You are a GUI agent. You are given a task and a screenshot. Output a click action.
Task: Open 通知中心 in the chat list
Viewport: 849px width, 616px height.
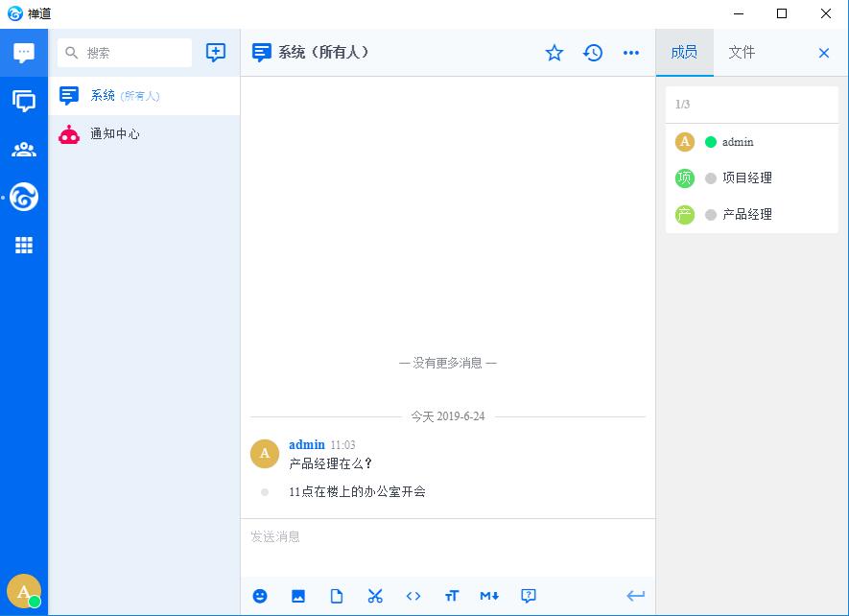[115, 134]
